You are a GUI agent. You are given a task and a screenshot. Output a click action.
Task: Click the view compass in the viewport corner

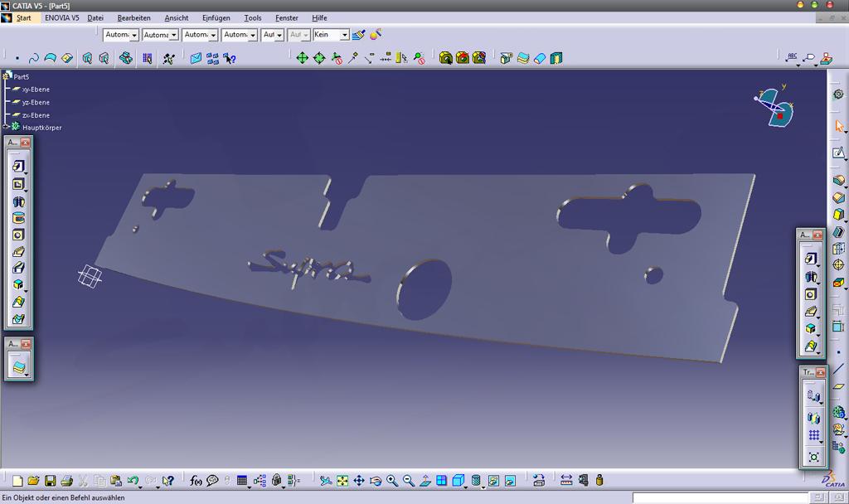pos(775,106)
